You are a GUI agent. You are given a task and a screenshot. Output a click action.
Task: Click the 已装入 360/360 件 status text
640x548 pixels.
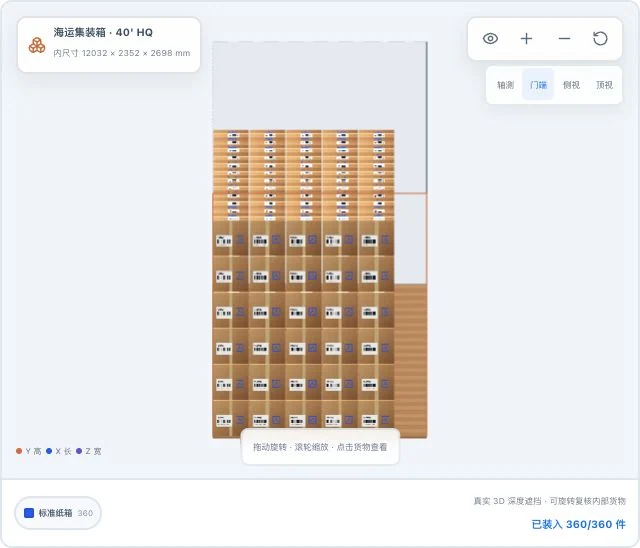(x=578, y=524)
